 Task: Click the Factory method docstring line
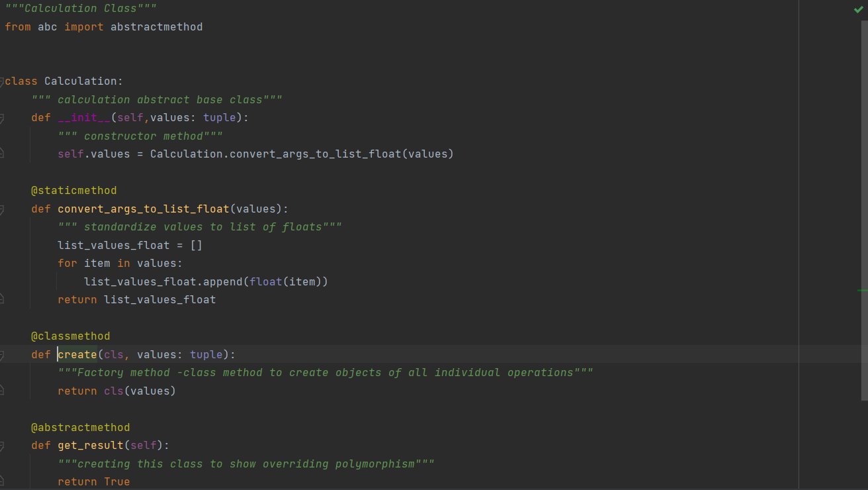(x=325, y=373)
